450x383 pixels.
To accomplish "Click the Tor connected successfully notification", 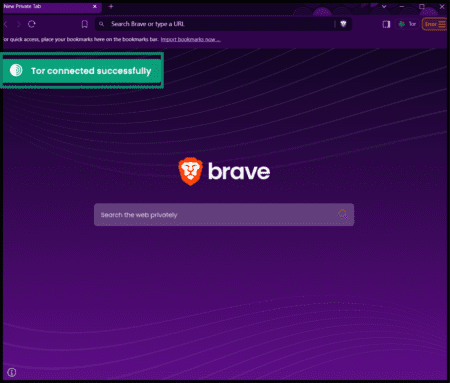I will (82, 70).
